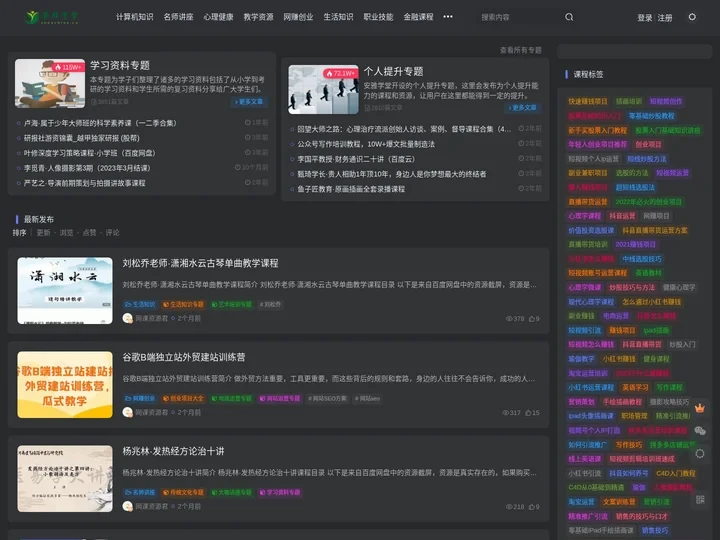The height and width of the screenshot is (540, 720).
Task: Click the eye views icon showing 378
Action: tap(509, 318)
